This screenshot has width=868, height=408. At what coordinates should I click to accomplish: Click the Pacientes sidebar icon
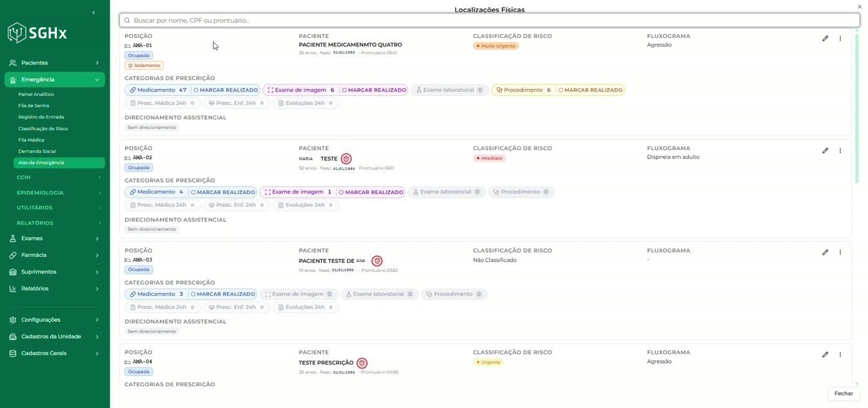pyautogui.click(x=13, y=63)
